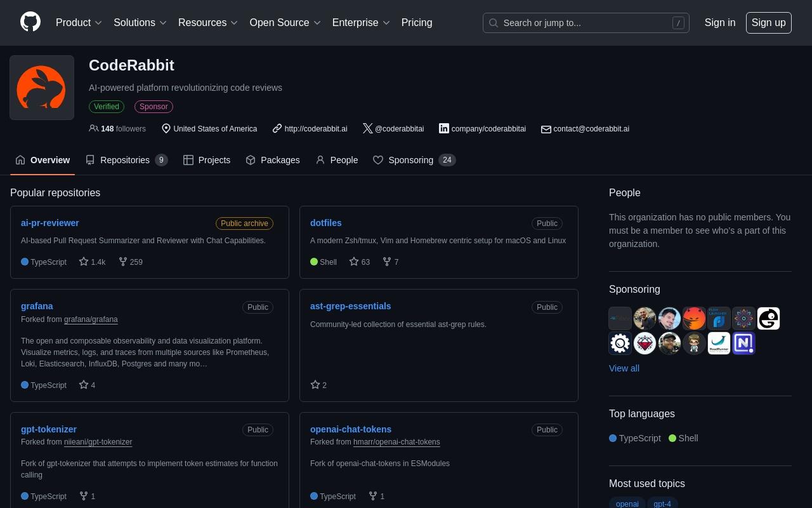Expand the Open Source dropdown menu
812x508 pixels.
point(285,22)
